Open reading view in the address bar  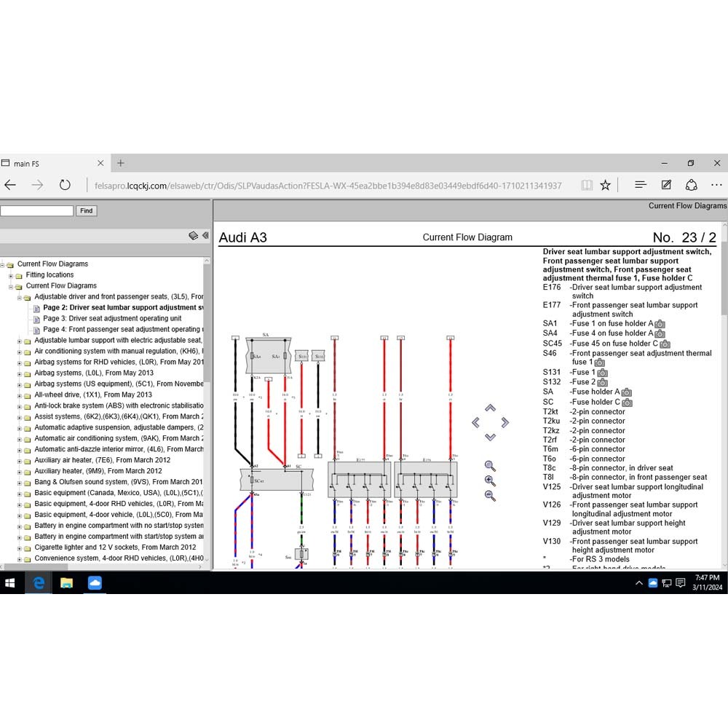587,185
